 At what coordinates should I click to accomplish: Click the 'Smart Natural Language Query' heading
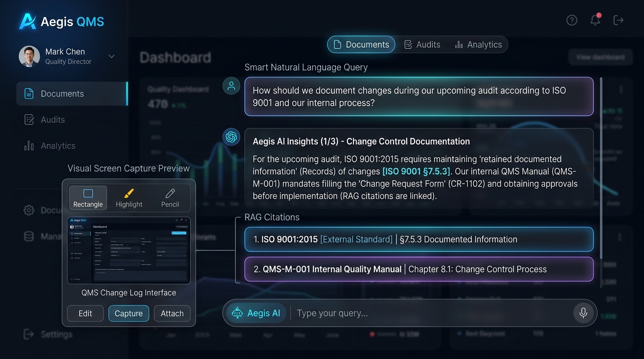point(306,67)
